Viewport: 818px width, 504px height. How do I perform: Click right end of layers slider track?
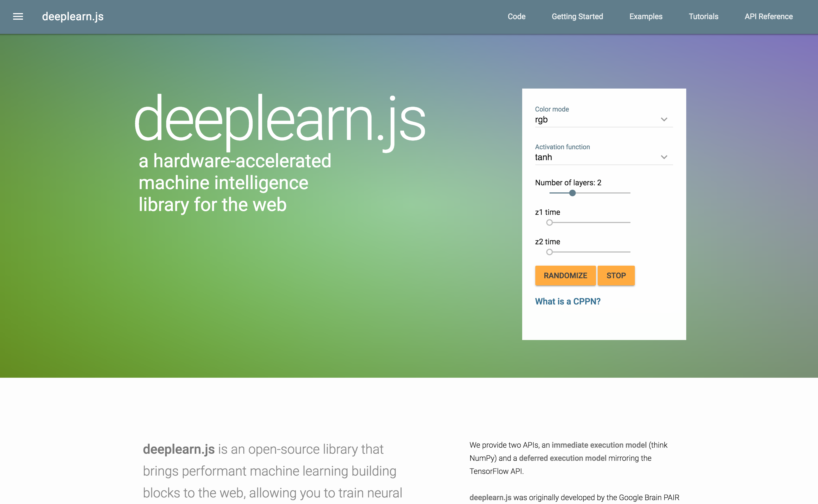[x=629, y=193]
